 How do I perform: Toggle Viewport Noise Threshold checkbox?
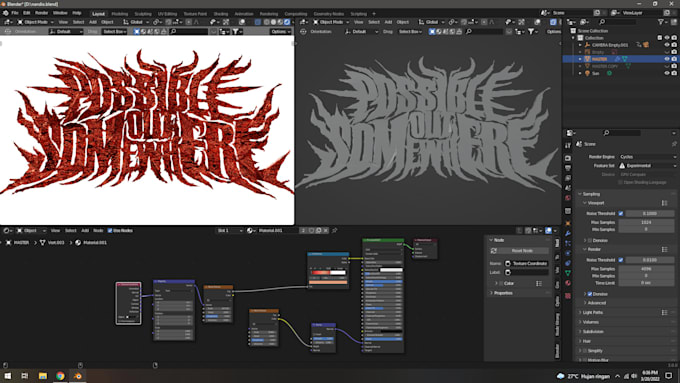[621, 213]
